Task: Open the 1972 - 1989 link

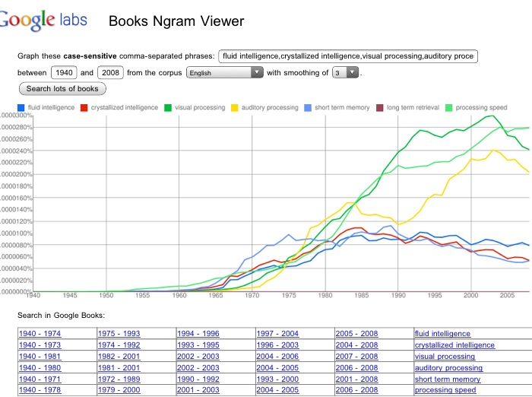Action: [x=119, y=379]
